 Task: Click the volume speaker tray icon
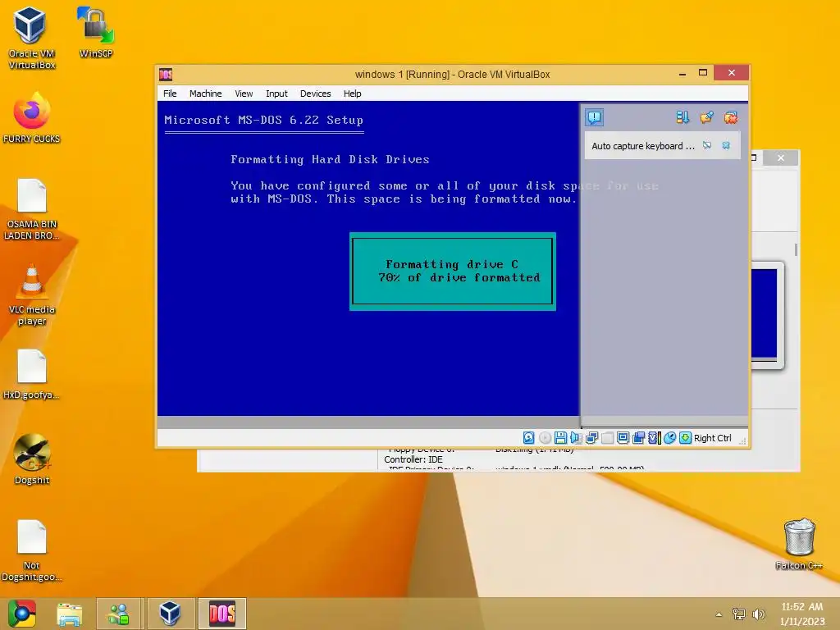click(x=758, y=614)
